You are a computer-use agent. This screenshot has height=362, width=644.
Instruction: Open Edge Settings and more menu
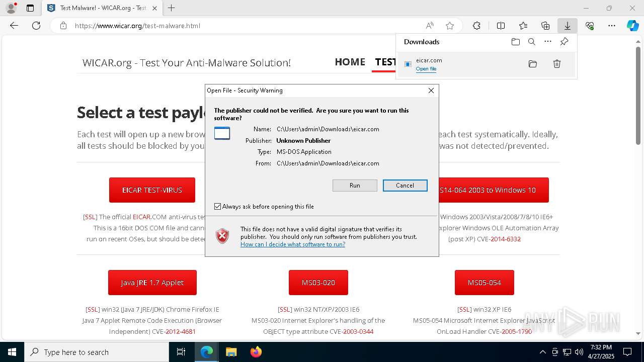click(612, 26)
